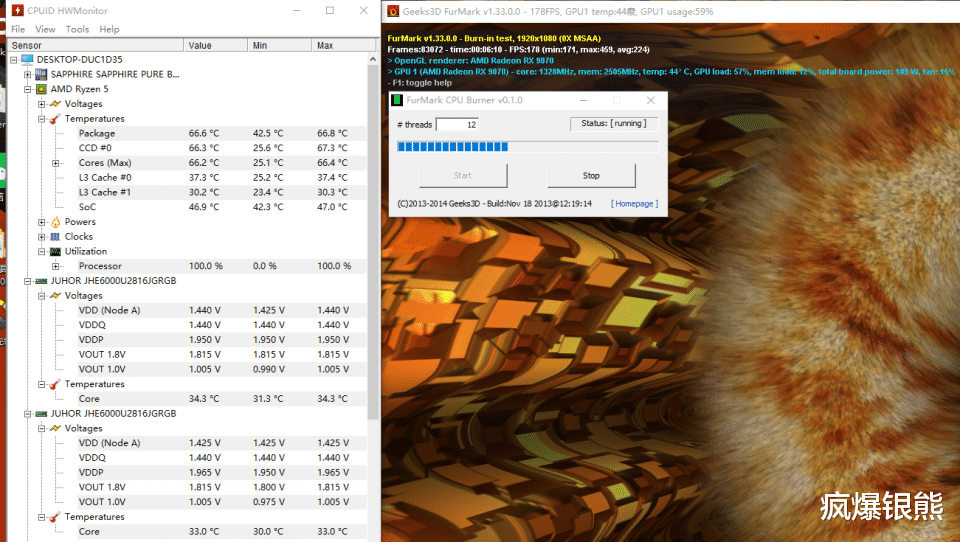Collapse the DESKTOP-DUC1D35 root node
960x542 pixels.
coord(13,60)
